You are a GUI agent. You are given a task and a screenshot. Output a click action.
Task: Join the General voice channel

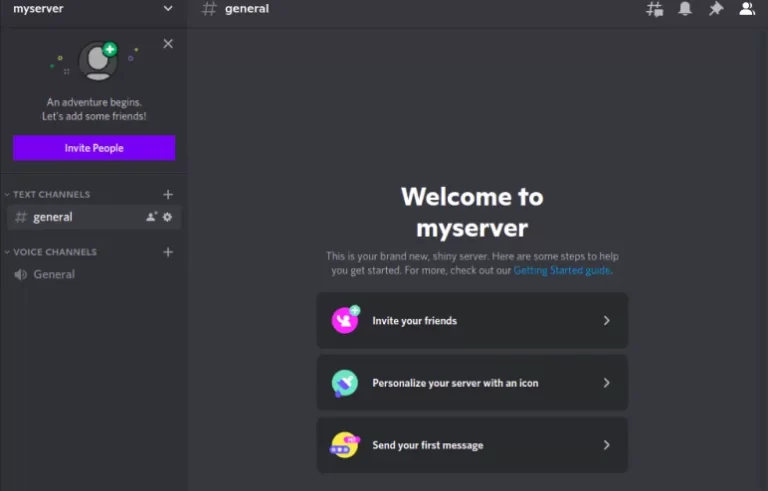[54, 275]
